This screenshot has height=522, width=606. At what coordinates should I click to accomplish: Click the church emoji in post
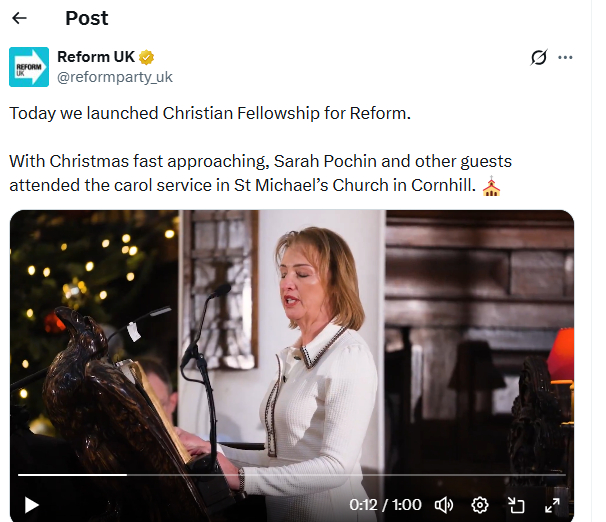pyautogui.click(x=491, y=186)
